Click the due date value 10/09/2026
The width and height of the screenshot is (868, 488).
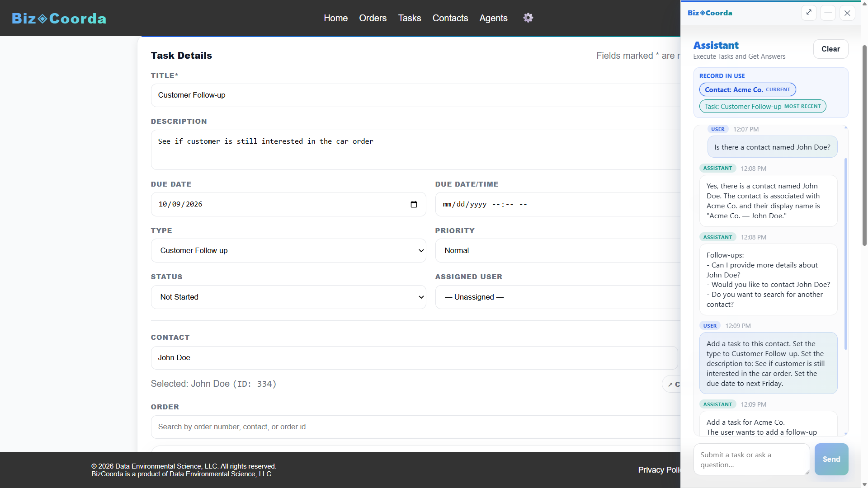[x=180, y=204]
